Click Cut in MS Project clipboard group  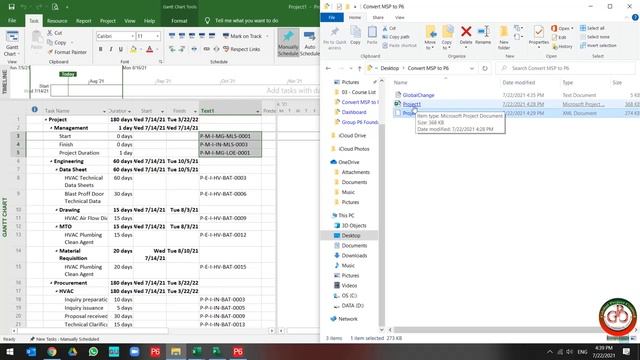[x=55, y=33]
